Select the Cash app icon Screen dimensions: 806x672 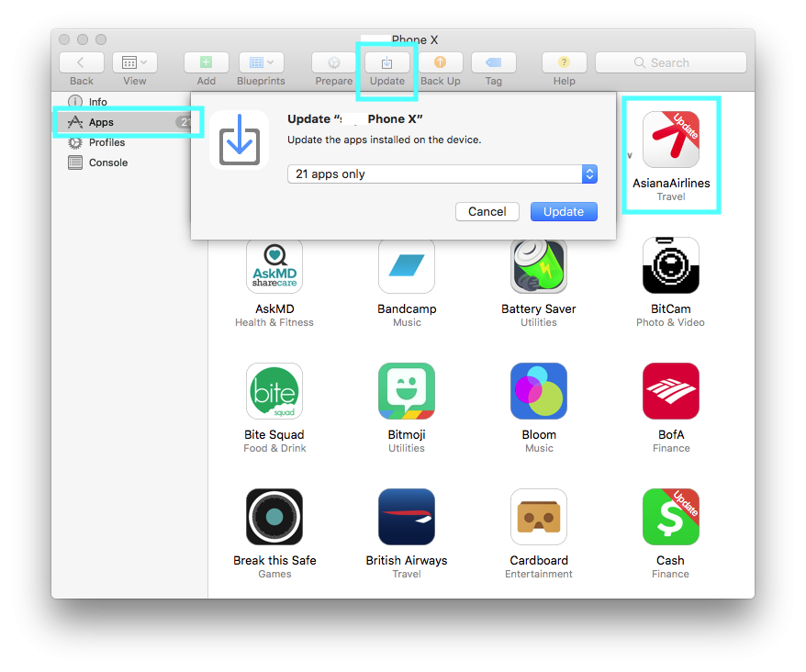670,517
